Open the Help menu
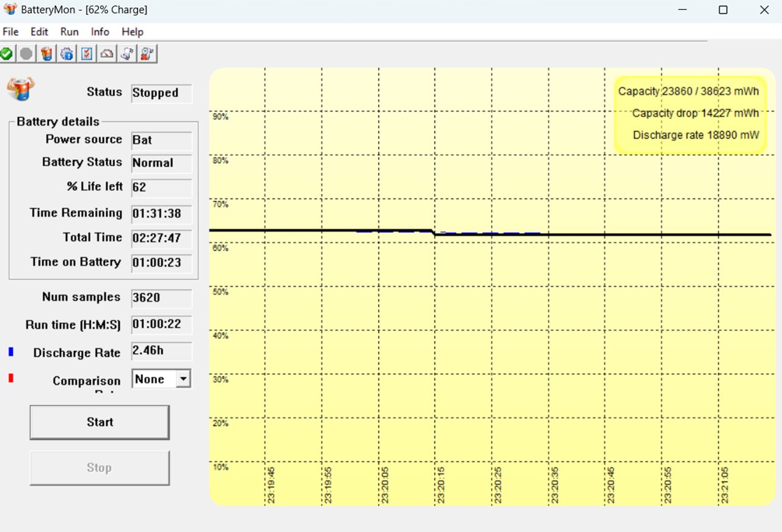 pos(133,32)
